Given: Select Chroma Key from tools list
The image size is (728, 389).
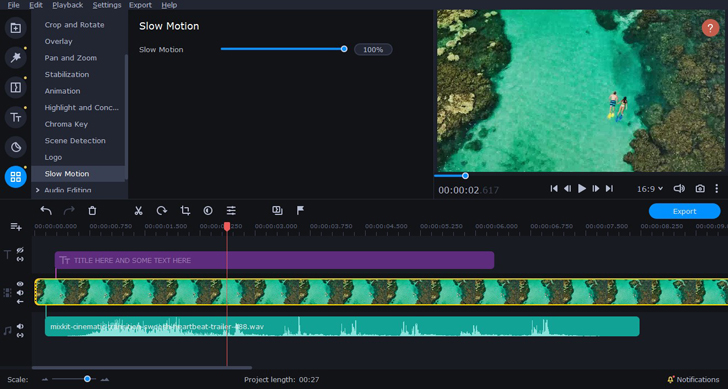Looking at the screenshot, I should (x=66, y=124).
